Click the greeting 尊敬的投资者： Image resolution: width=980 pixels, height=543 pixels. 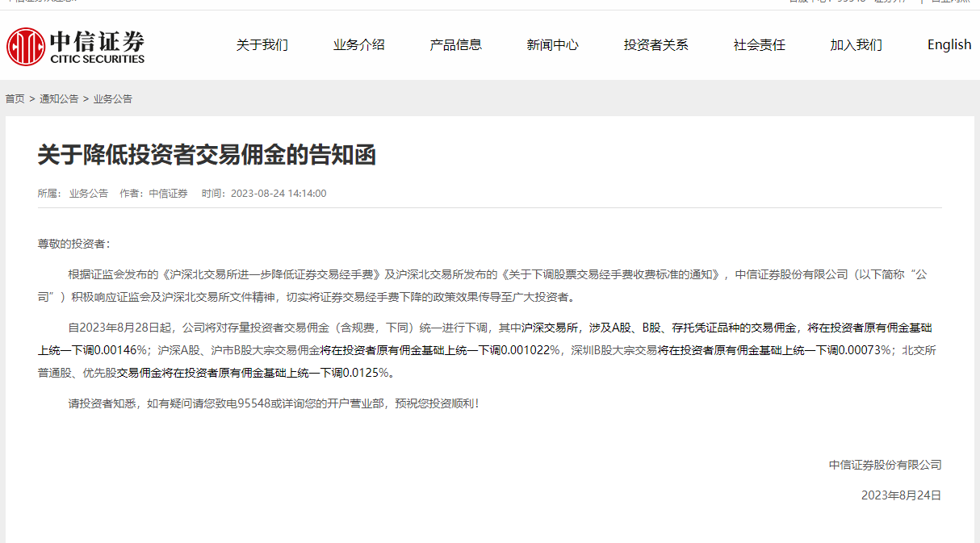[x=73, y=244]
